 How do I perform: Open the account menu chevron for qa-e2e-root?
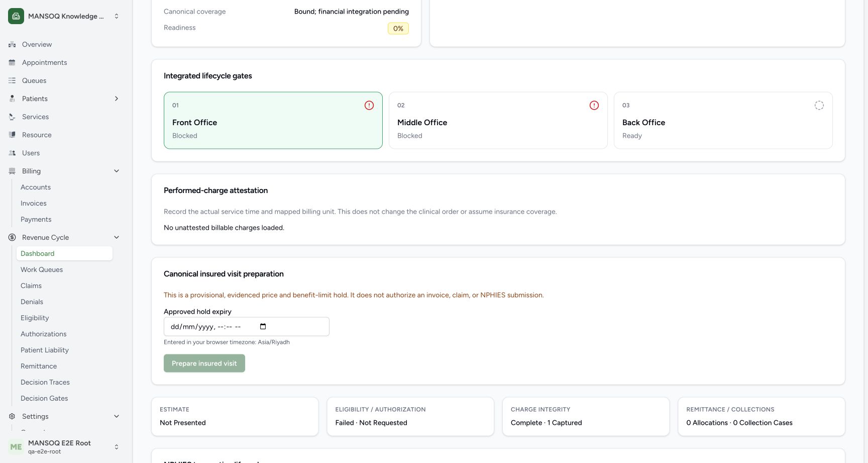click(117, 447)
